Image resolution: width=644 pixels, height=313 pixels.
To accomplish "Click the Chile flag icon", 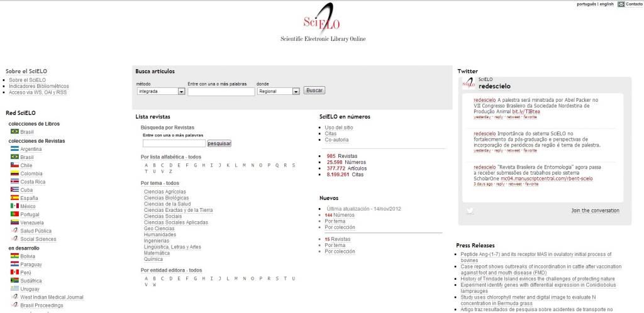I will pos(15,165).
